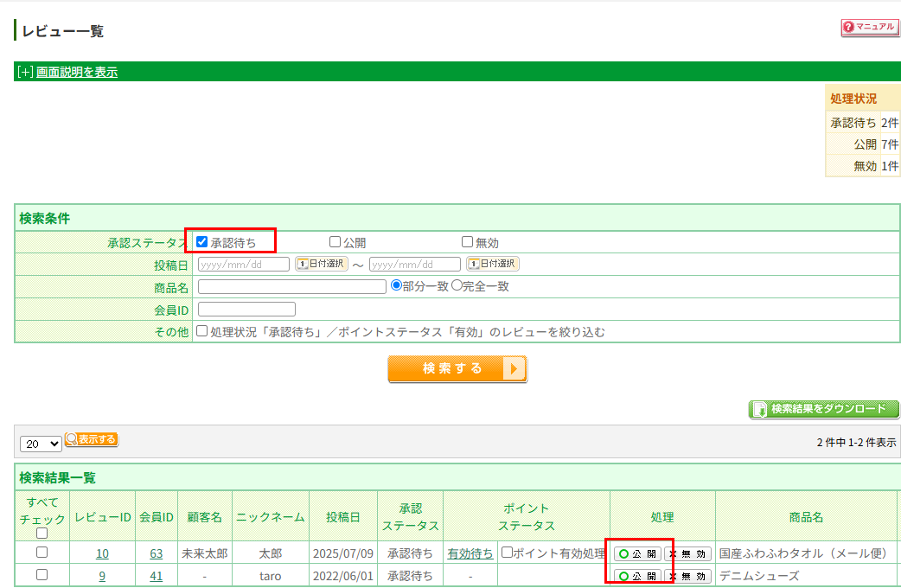The width and height of the screenshot is (901, 588).
Task: Click 無効 button for review ID 10
Action: click(688, 553)
